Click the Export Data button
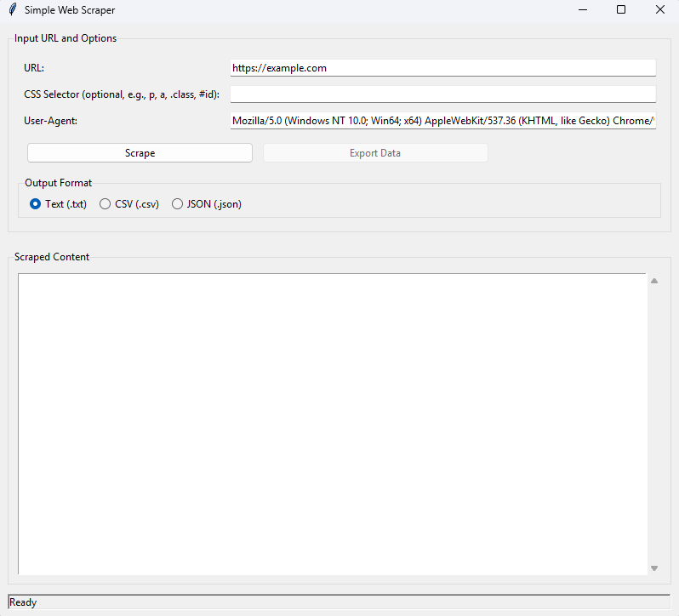The height and width of the screenshot is (616, 679). [375, 153]
